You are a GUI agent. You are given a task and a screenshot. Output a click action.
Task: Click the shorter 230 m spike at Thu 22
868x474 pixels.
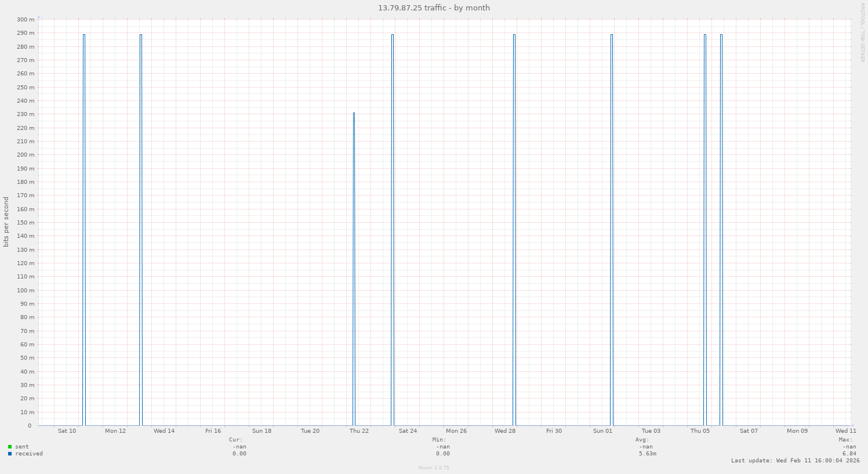pyautogui.click(x=354, y=267)
